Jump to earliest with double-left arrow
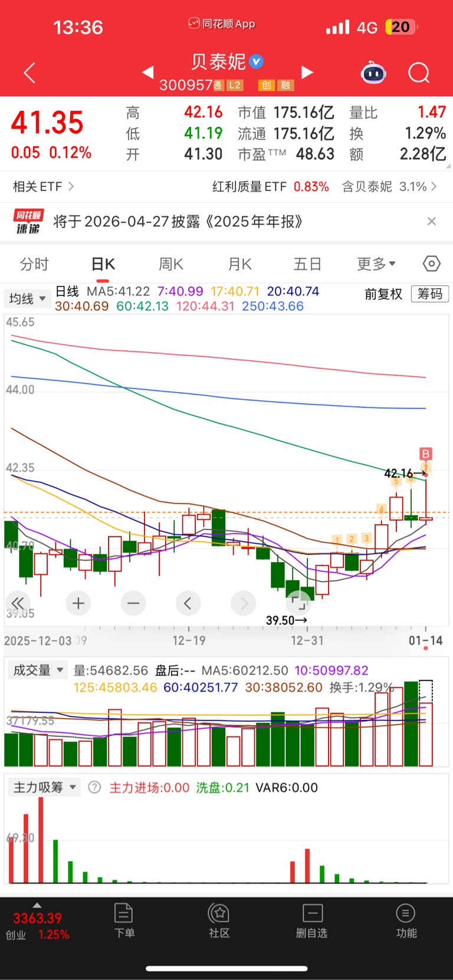Screen dimensions: 453x980 click(18, 603)
